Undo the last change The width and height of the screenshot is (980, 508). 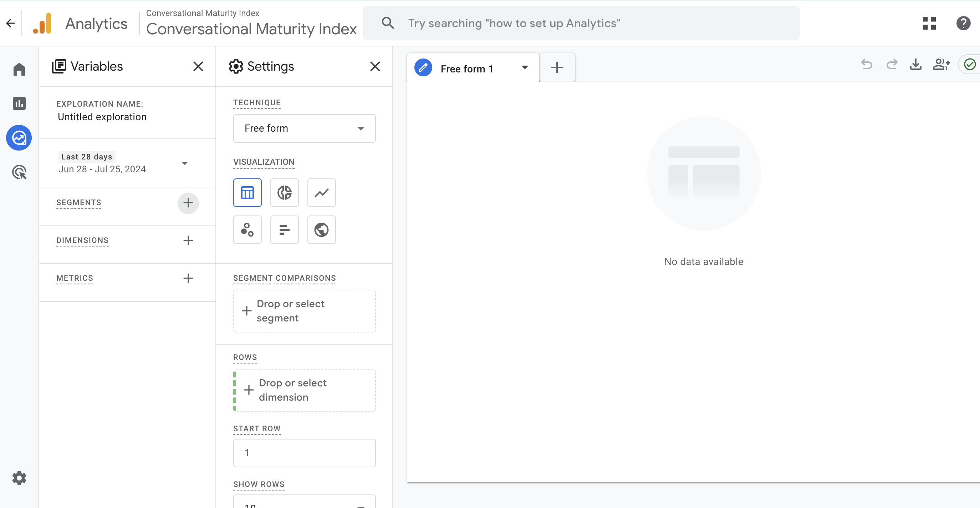[867, 64]
